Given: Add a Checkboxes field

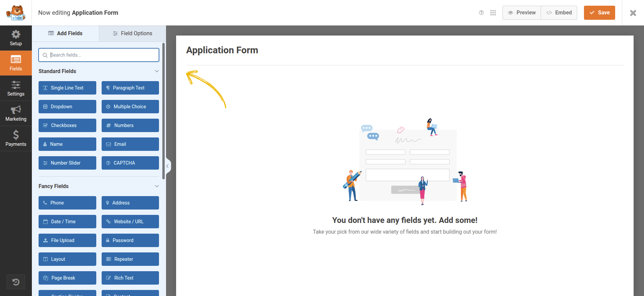Looking at the screenshot, I should click(67, 125).
